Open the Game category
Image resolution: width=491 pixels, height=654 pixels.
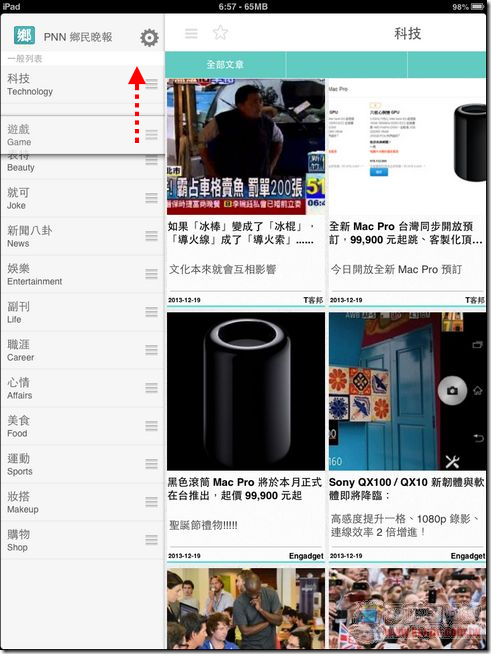pyautogui.click(x=83, y=135)
